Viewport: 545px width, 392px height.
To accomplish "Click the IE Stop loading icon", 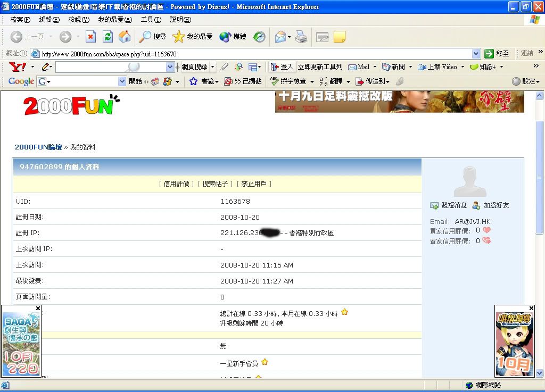I will pyautogui.click(x=90, y=37).
